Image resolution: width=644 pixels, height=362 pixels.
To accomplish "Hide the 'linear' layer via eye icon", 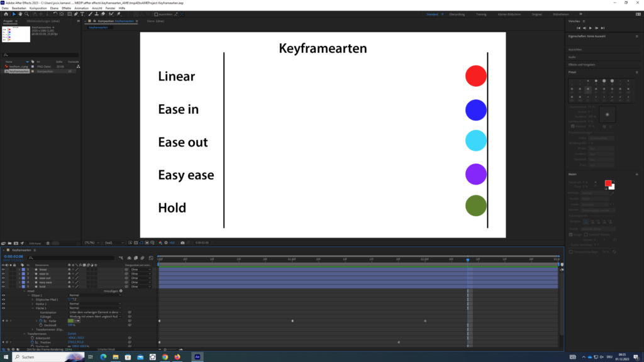I will pyautogui.click(x=3, y=269).
